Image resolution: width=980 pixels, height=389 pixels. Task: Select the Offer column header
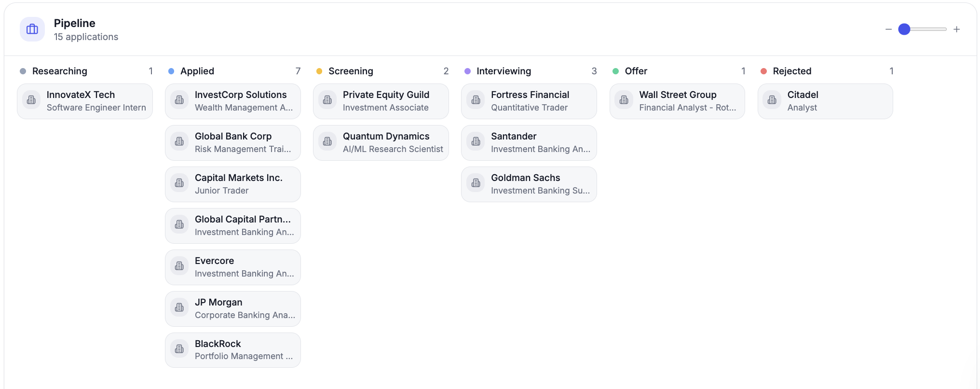(x=636, y=71)
